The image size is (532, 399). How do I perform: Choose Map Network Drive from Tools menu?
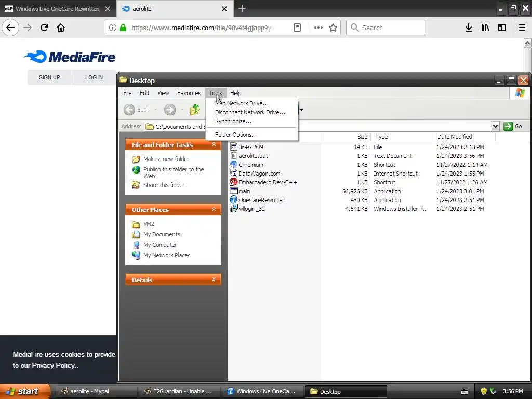click(x=242, y=103)
